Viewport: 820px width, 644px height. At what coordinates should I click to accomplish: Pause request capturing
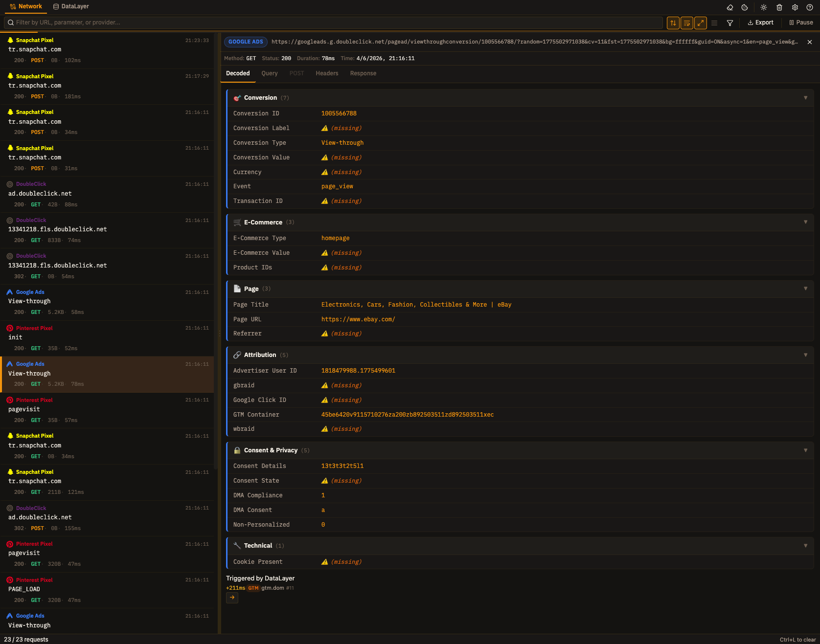pyautogui.click(x=801, y=22)
